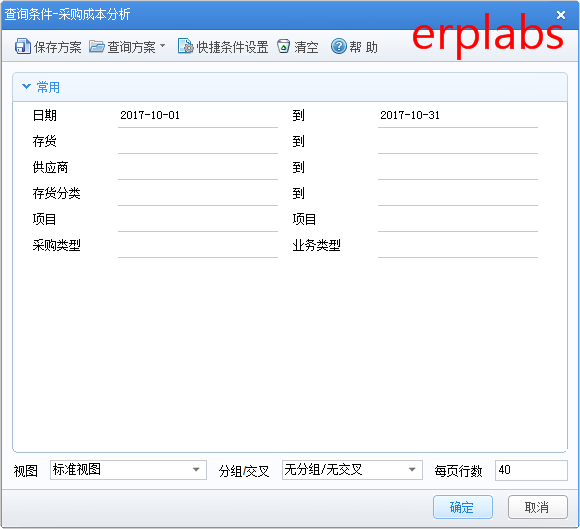This screenshot has width=580, height=529.
Task: Click the 取消 button
Action: (x=537, y=507)
